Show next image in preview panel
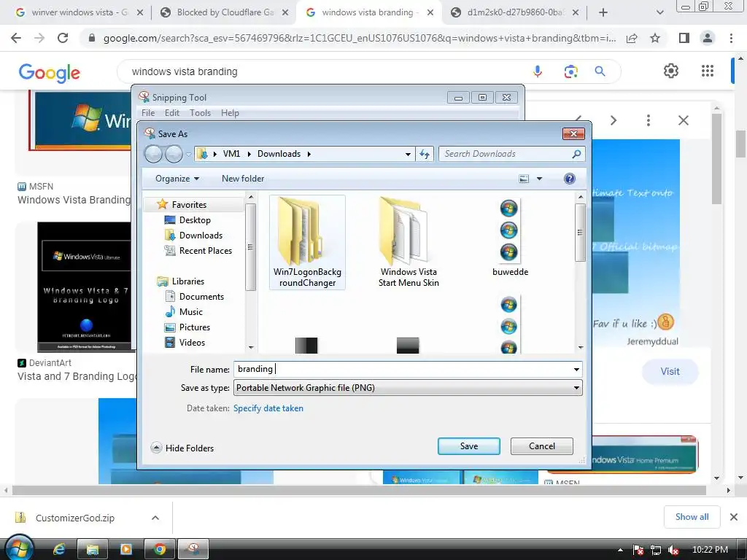The image size is (747, 560). [x=614, y=120]
